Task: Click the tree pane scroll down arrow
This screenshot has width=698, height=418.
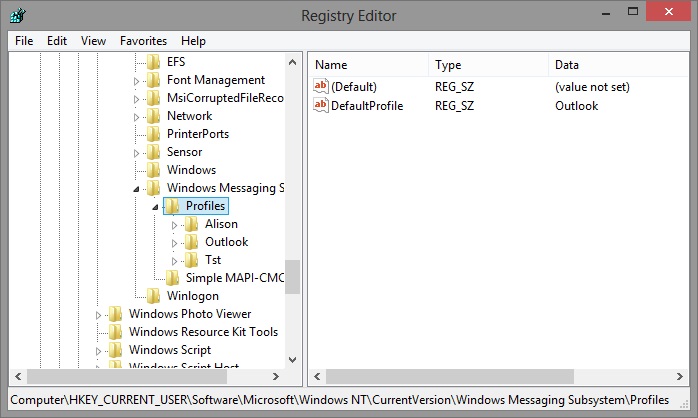Action: (292, 360)
